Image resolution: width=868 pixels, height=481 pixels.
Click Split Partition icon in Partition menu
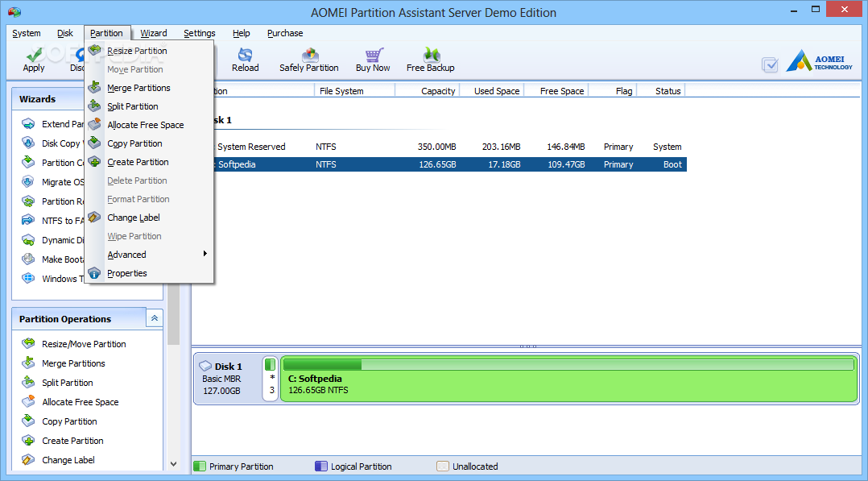click(x=95, y=106)
